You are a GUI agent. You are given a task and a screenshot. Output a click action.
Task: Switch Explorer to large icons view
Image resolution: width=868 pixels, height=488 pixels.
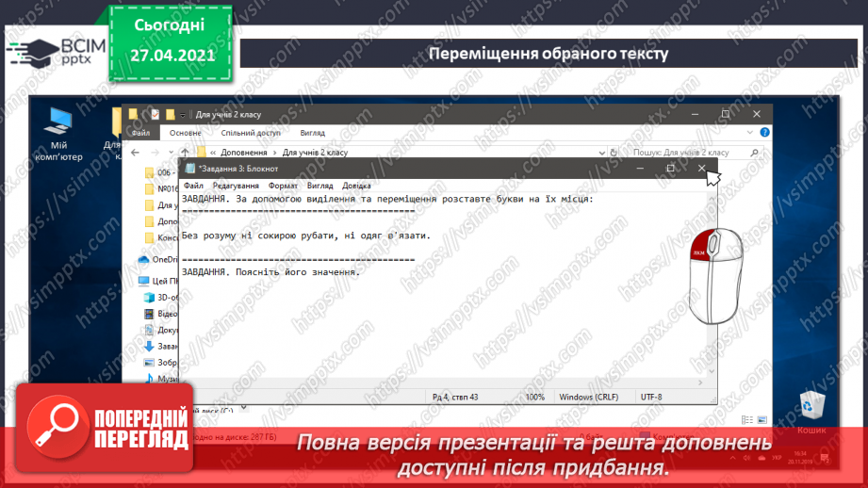coord(762,420)
